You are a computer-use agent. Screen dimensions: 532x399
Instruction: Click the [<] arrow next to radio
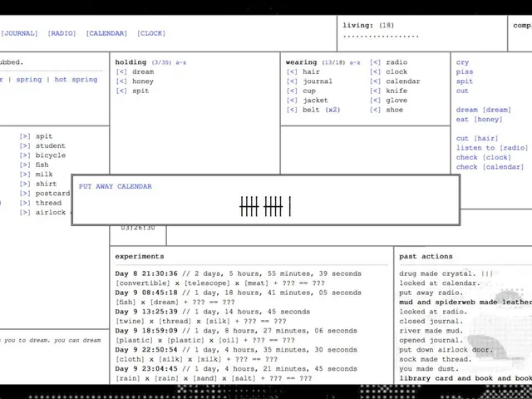pos(375,62)
